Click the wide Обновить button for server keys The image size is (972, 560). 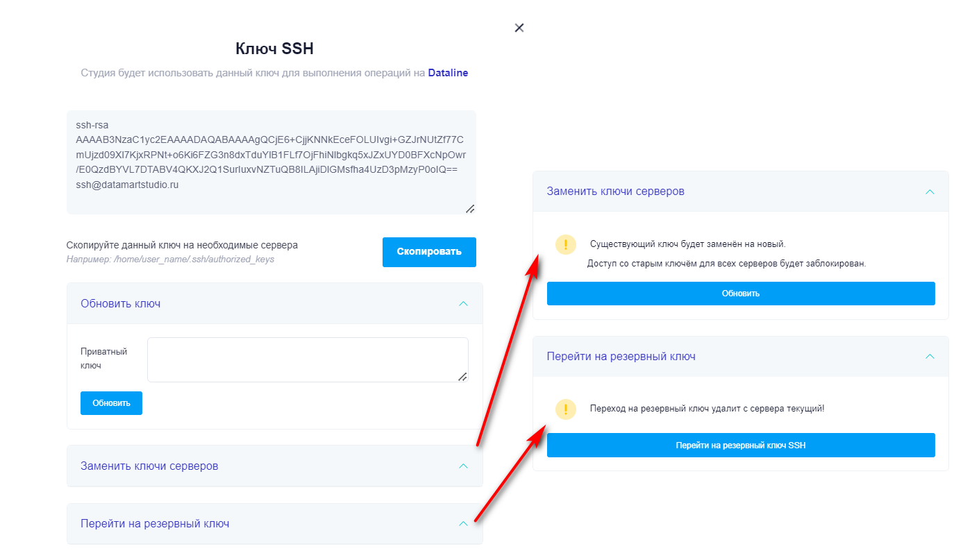click(740, 294)
